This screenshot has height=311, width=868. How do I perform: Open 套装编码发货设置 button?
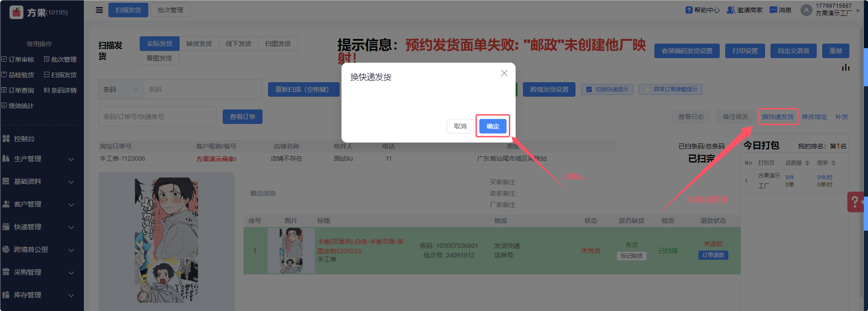coord(687,51)
